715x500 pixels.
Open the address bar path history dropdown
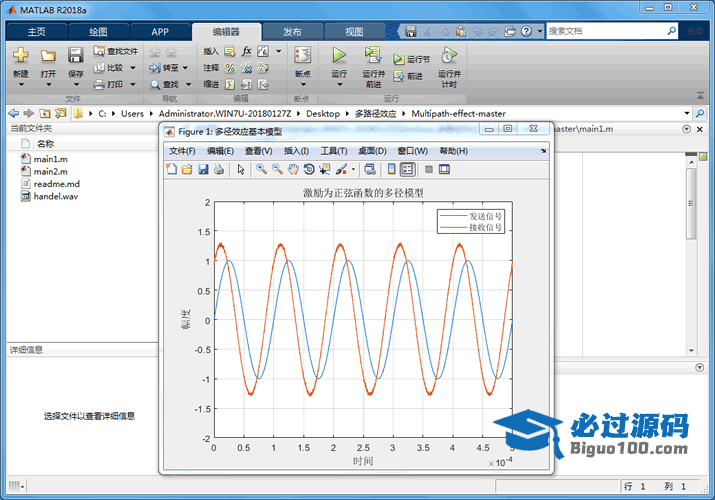pyautogui.click(x=687, y=113)
